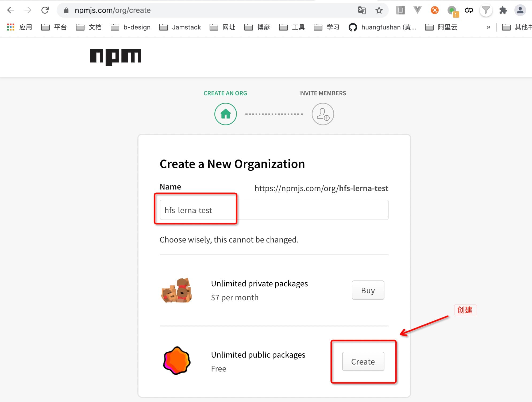
Task: Click the private packages boxes illustration
Action: [176, 290]
